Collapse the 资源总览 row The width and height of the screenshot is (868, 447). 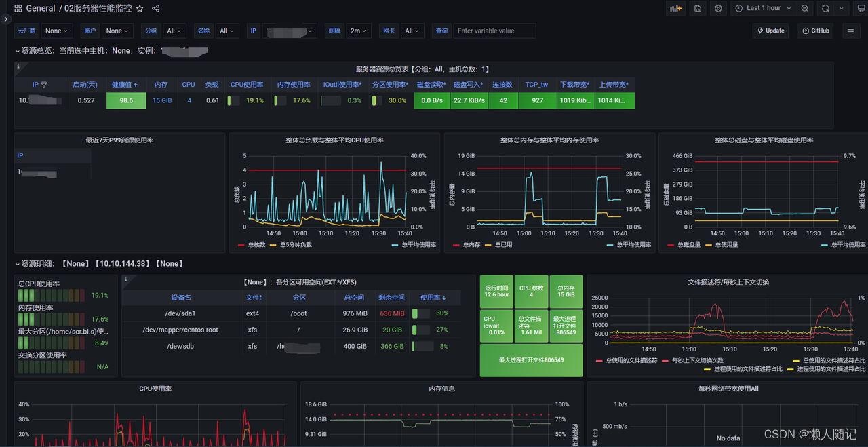coord(18,51)
